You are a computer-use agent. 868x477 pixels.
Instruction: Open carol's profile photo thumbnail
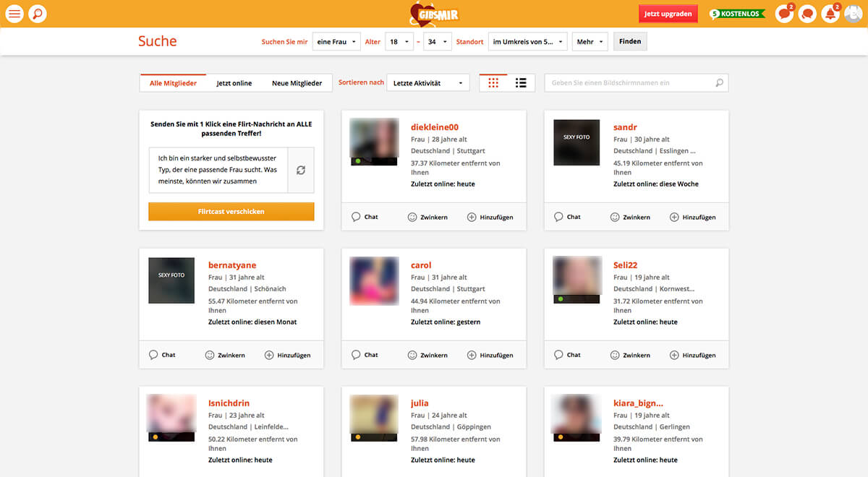[x=374, y=280]
